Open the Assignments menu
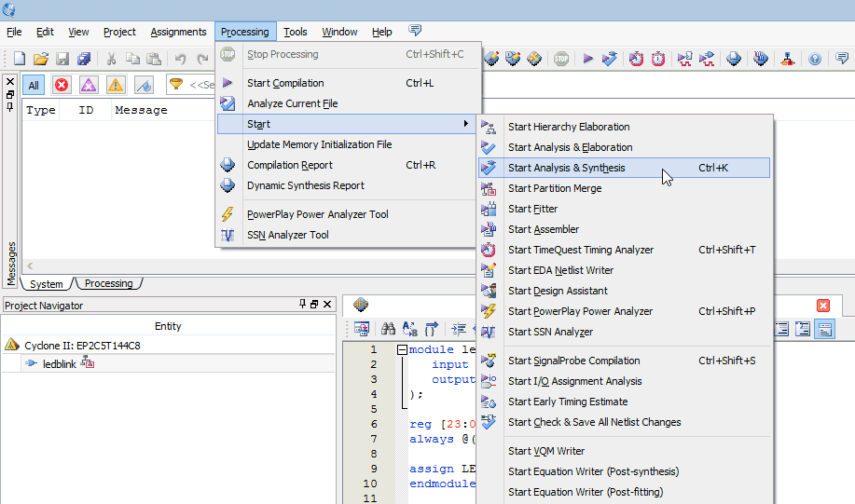855x504 pixels. 178,32
